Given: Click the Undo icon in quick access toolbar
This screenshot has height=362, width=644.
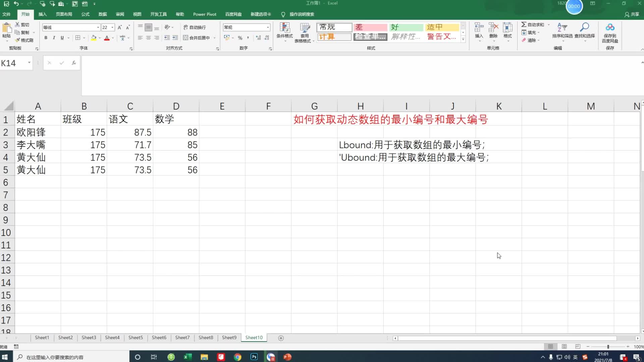Looking at the screenshot, I should (x=16, y=4).
